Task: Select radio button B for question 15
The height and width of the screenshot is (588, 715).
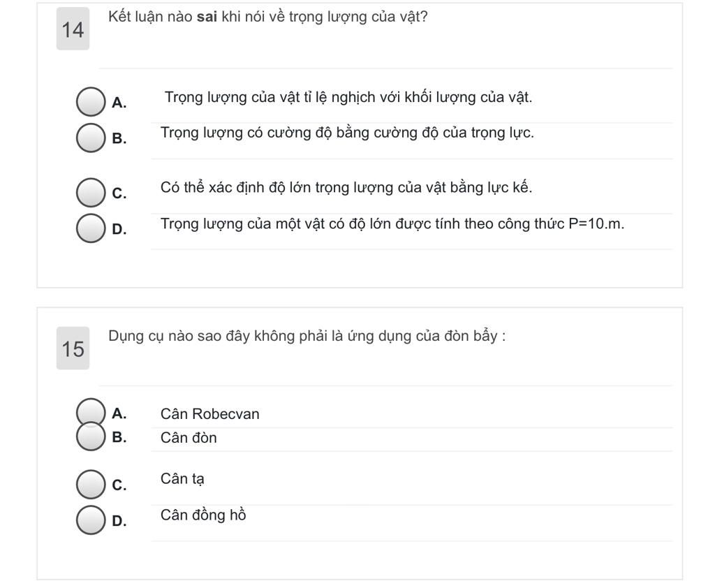Action: click(x=91, y=436)
